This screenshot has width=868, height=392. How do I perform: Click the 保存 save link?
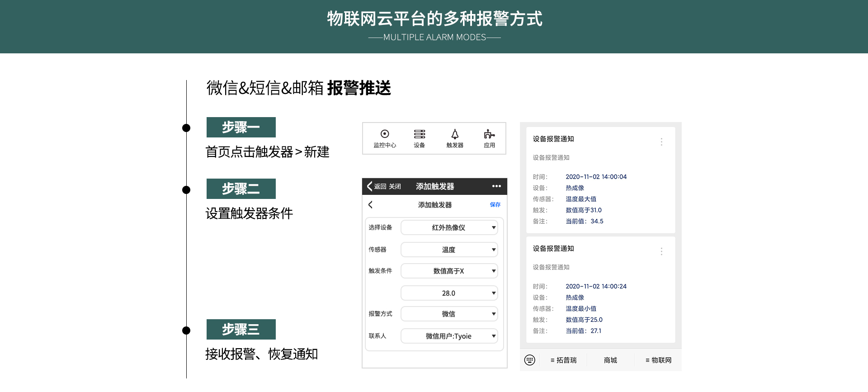495,205
